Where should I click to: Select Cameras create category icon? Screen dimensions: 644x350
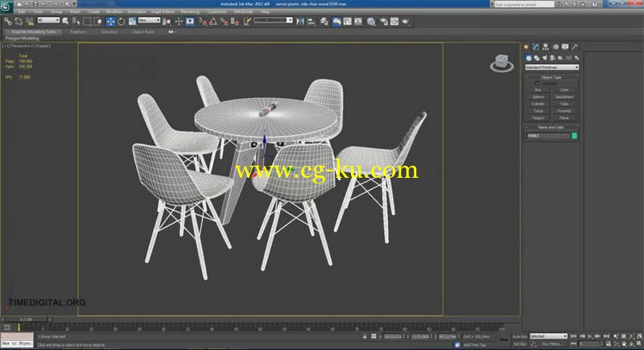[552, 58]
